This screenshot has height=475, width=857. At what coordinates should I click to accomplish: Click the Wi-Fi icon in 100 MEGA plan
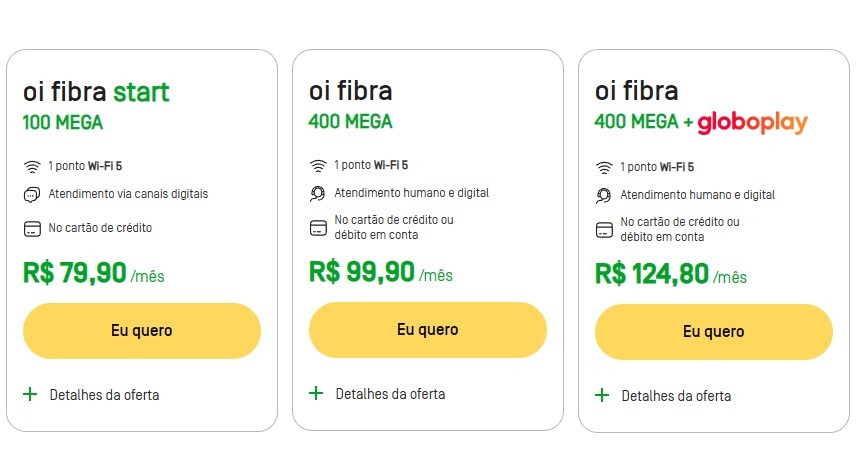point(32,167)
